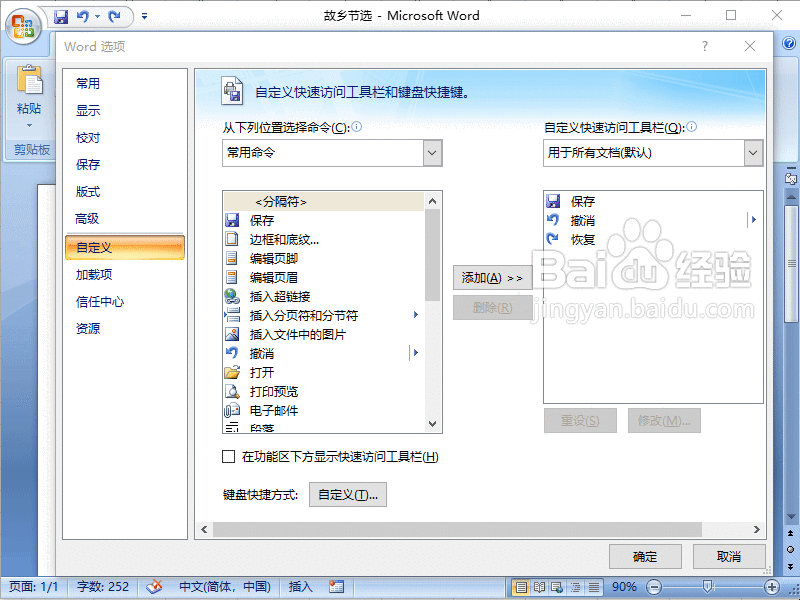Zoom out with minus button

click(x=654, y=587)
